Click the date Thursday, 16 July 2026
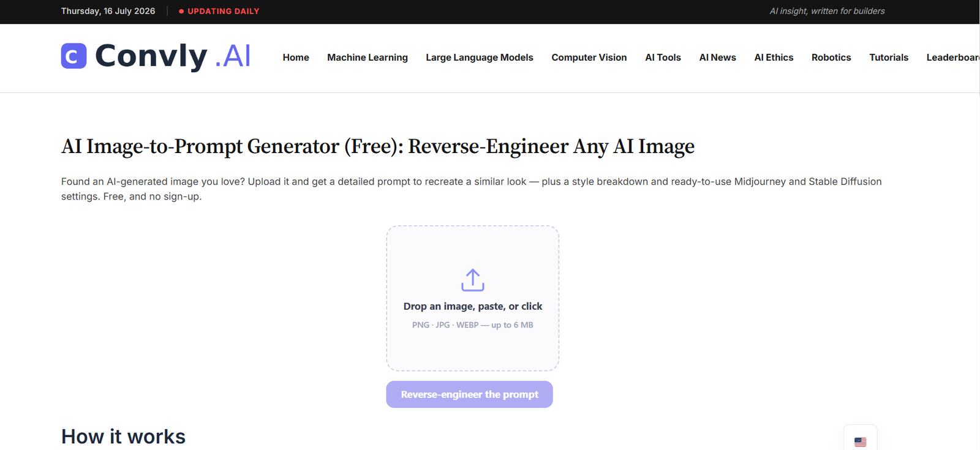 click(108, 11)
